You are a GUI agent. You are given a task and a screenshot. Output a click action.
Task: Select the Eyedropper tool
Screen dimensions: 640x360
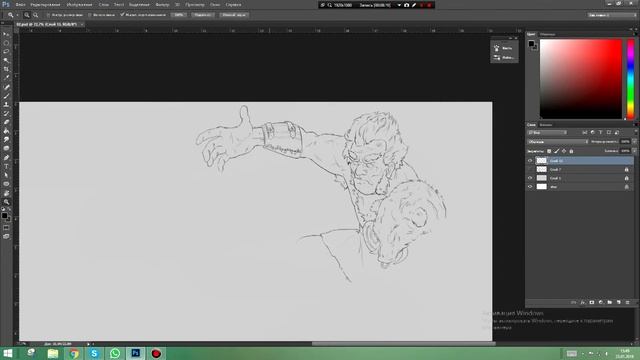tap(6, 78)
